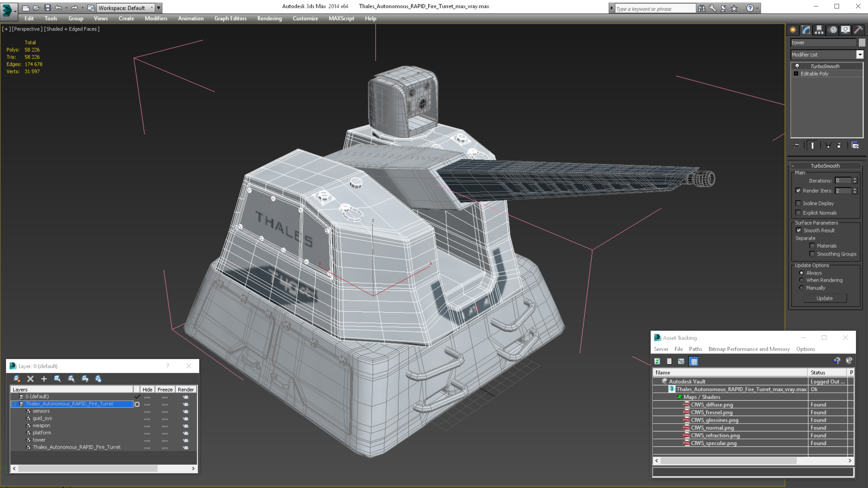This screenshot has width=868, height=488.
Task: Click the Undo arrow icon
Action: pyautogui.click(x=58, y=8)
